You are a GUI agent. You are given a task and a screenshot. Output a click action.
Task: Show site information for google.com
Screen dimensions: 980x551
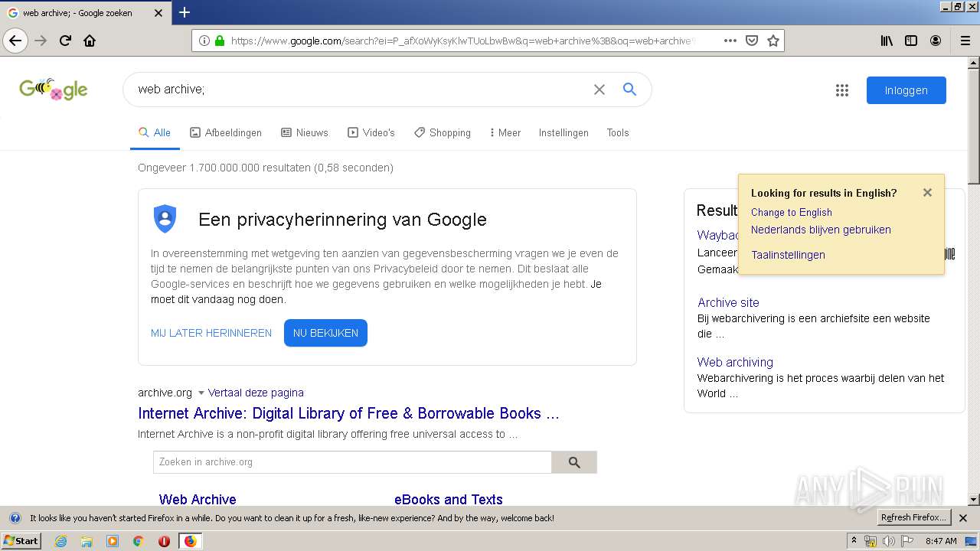(204, 41)
